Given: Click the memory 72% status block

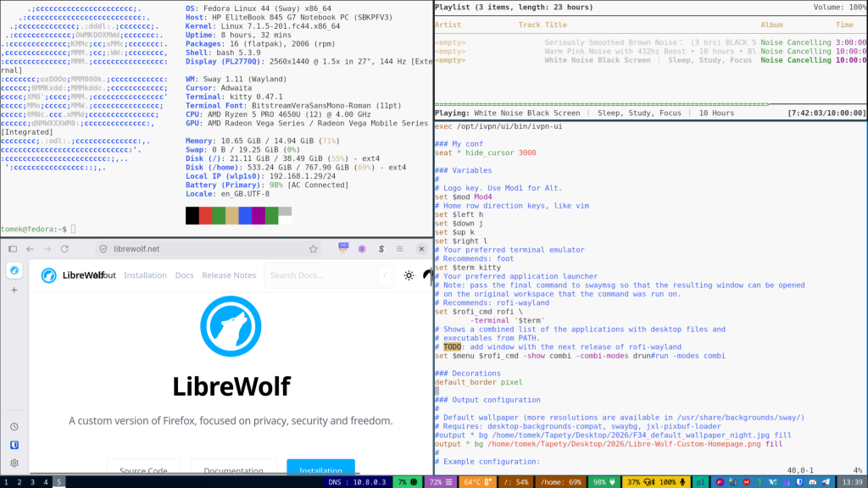Looking at the screenshot, I should tap(441, 482).
